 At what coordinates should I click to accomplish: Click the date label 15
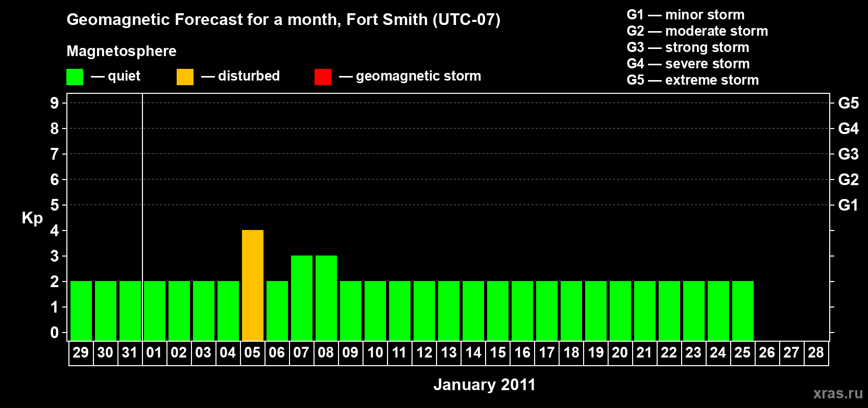point(497,352)
